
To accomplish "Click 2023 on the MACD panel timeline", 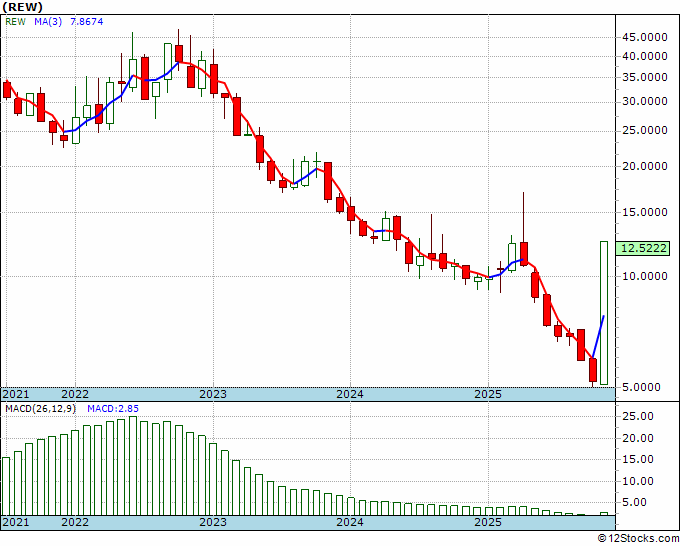I will pos(212,522).
